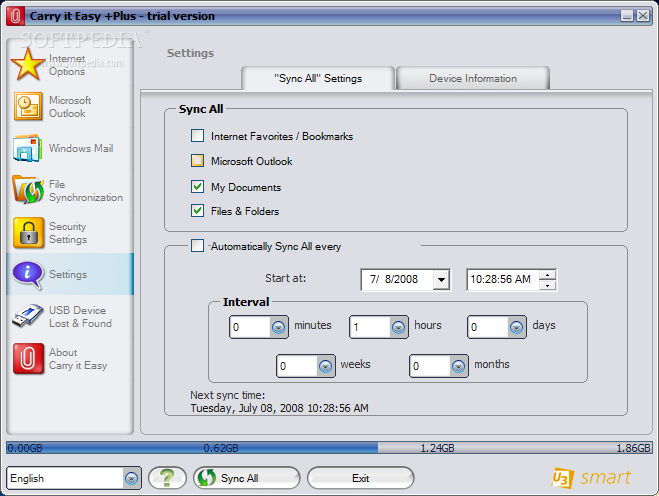The height and width of the screenshot is (496, 659).
Task: Increase start time with up spinner arrow
Action: pyautogui.click(x=547, y=275)
